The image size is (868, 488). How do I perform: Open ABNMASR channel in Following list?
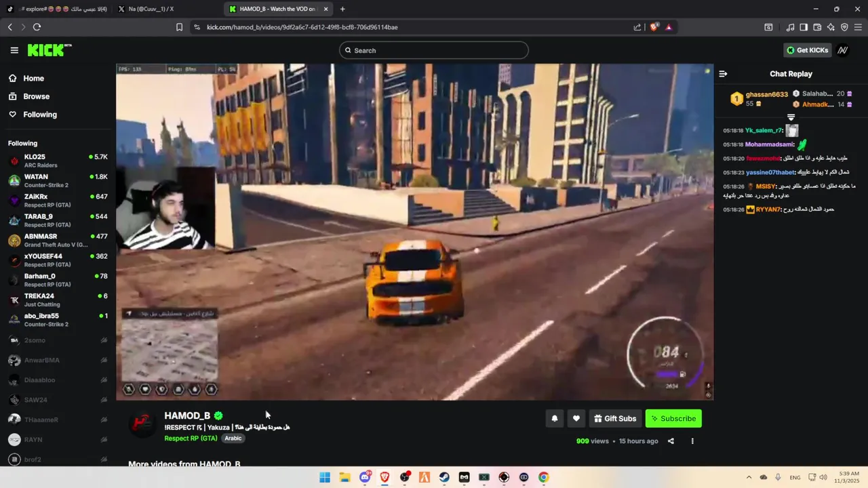[x=58, y=240]
